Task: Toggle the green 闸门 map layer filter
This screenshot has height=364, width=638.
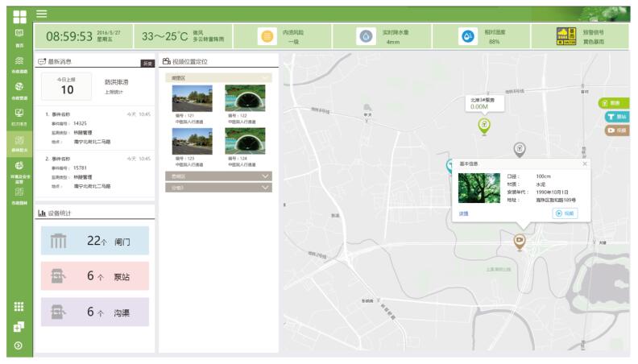Action: tap(615, 103)
